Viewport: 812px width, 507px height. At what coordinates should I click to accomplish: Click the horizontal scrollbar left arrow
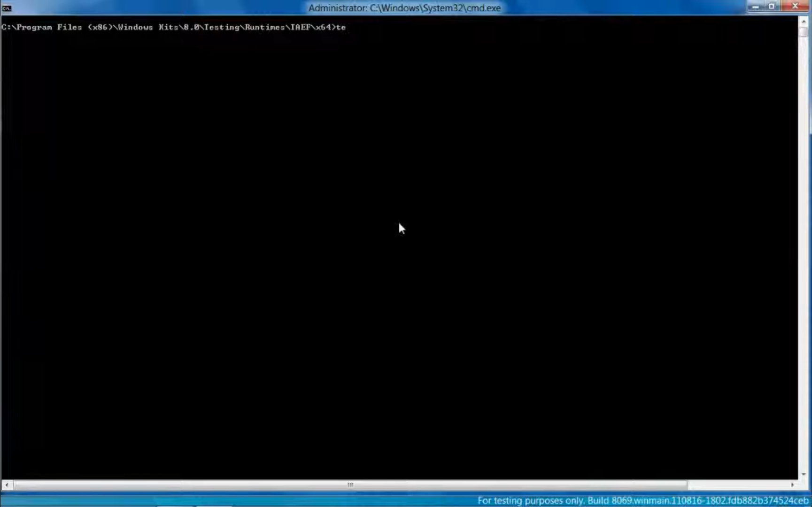[x=7, y=484]
